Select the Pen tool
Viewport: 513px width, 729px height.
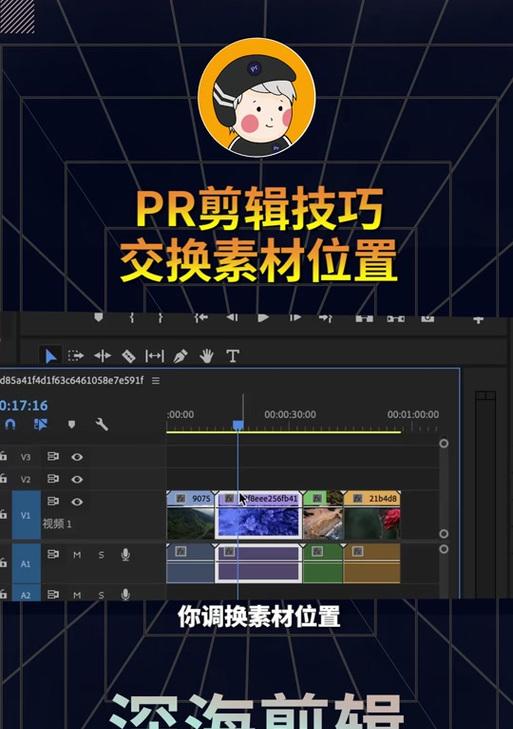click(x=180, y=356)
